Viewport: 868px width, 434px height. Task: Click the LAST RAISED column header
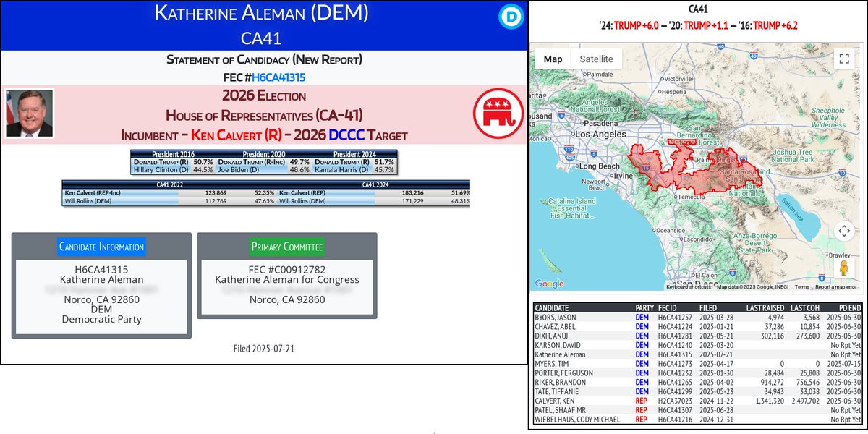(764, 307)
